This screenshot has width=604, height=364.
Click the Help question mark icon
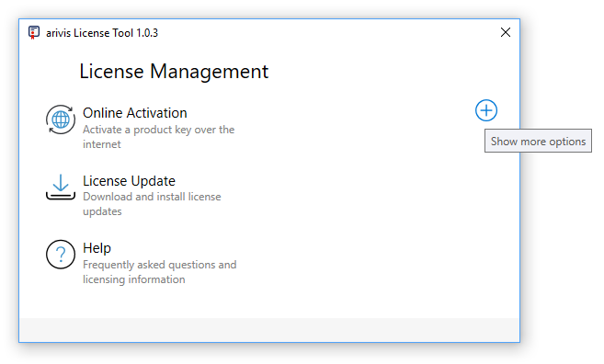tap(61, 255)
